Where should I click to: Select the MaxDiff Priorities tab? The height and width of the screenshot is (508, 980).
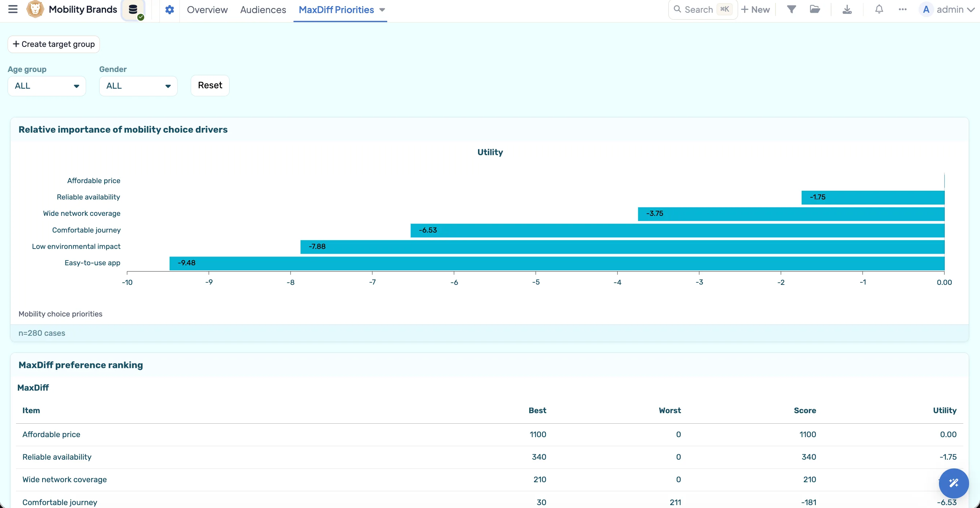[x=336, y=10]
